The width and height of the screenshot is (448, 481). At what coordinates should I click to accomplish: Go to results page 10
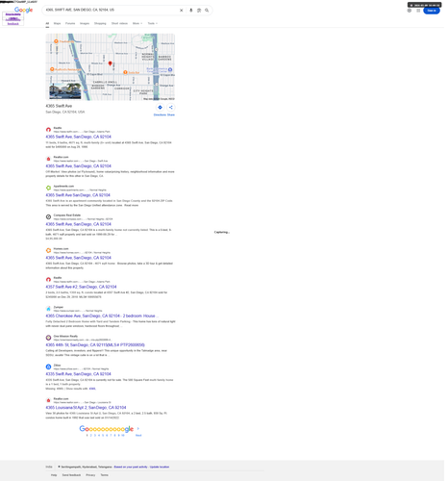(x=123, y=436)
